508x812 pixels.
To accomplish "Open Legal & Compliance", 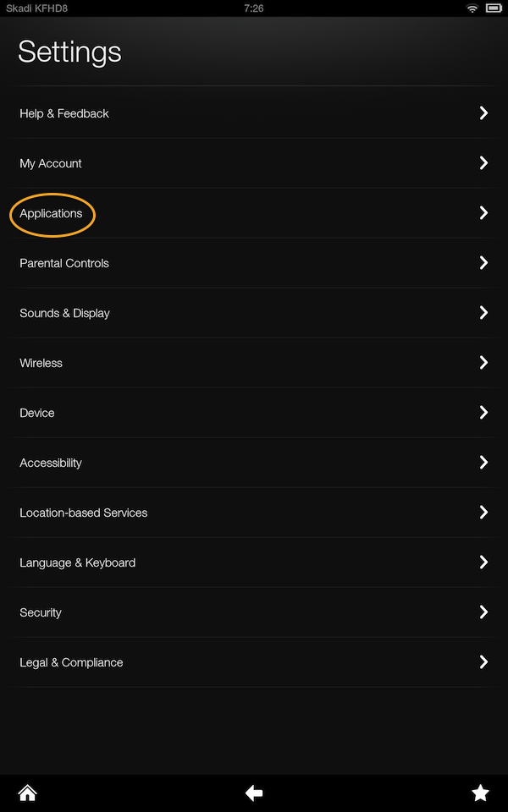I will click(254, 662).
